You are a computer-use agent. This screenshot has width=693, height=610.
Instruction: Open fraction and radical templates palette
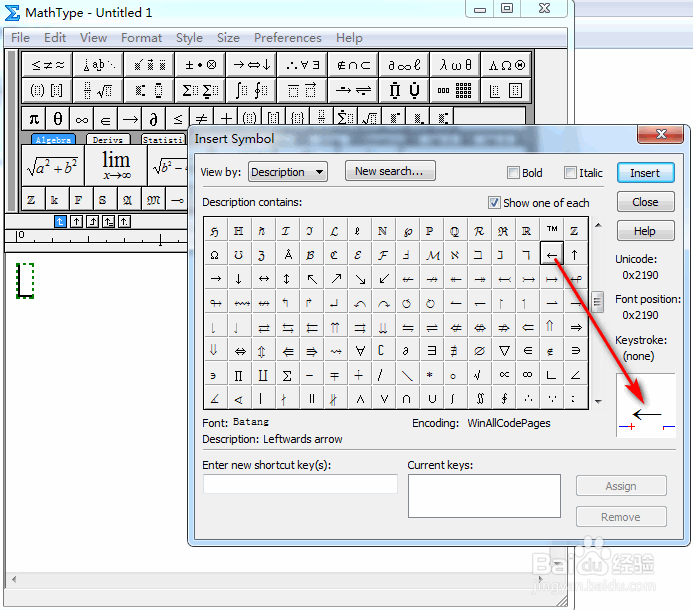(99, 91)
